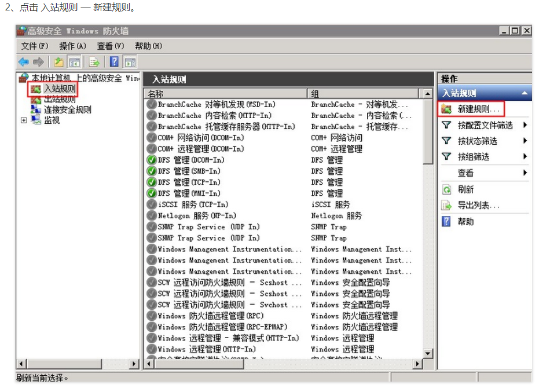Click the Forward arrow toolbar icon
Image resolution: width=550 pixels, height=392 pixels.
coord(39,62)
